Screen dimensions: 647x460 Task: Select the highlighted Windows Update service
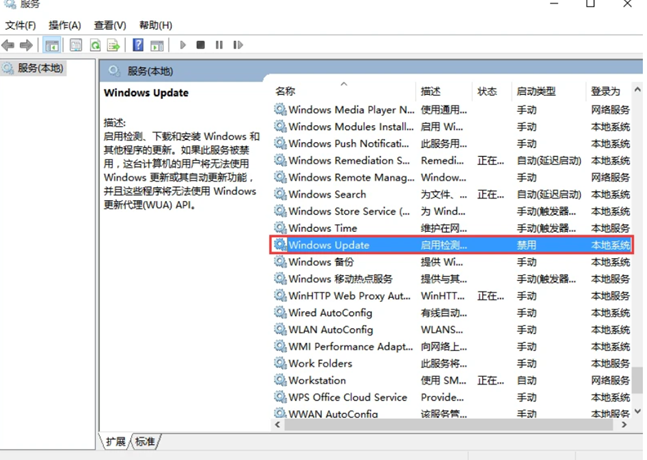(452, 245)
